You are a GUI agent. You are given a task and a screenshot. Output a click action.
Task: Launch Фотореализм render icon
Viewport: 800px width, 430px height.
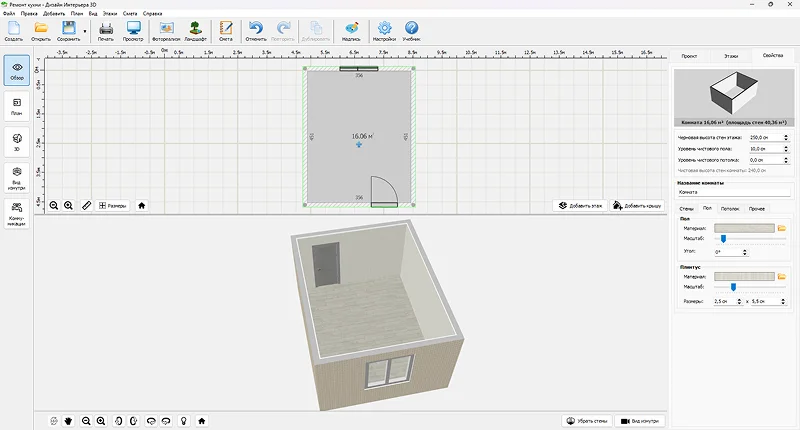coord(166,31)
